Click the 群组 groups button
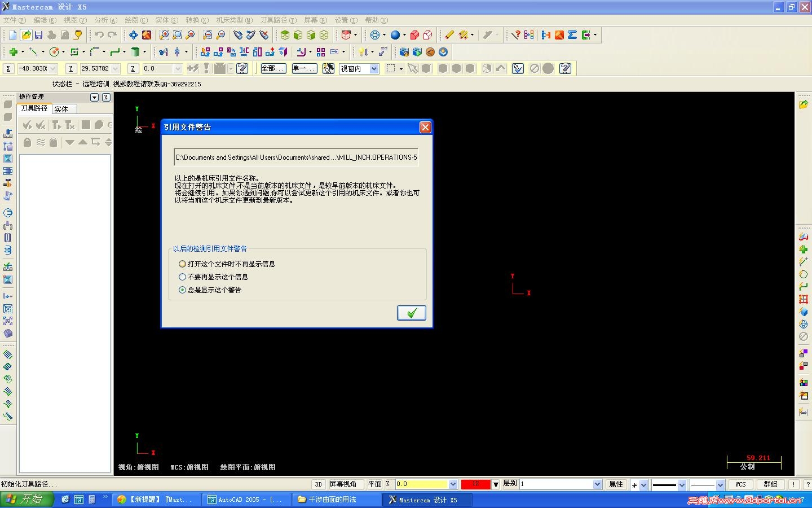The width and height of the screenshot is (812, 508). 770,484
